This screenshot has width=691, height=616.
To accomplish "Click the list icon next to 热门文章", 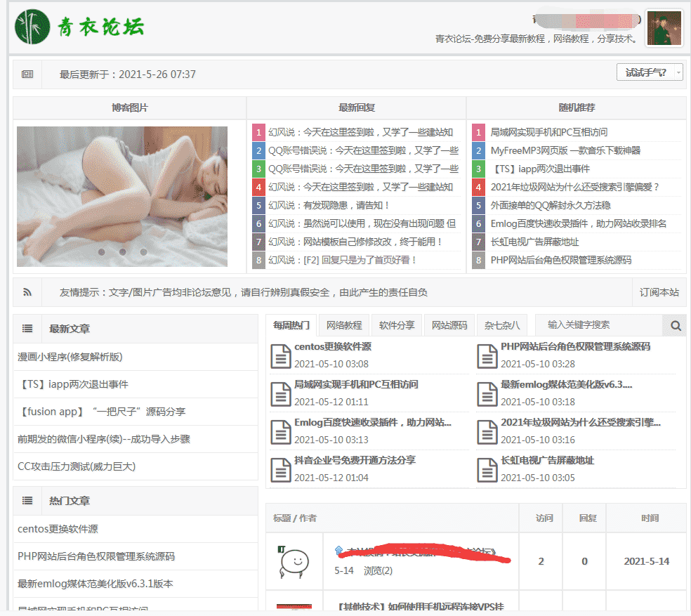I will click(27, 501).
